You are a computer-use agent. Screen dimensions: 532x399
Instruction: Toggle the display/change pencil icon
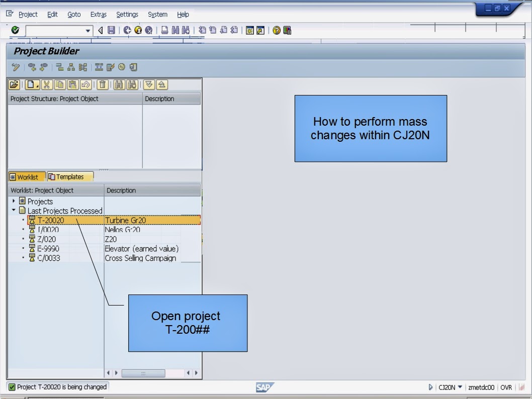coord(16,67)
